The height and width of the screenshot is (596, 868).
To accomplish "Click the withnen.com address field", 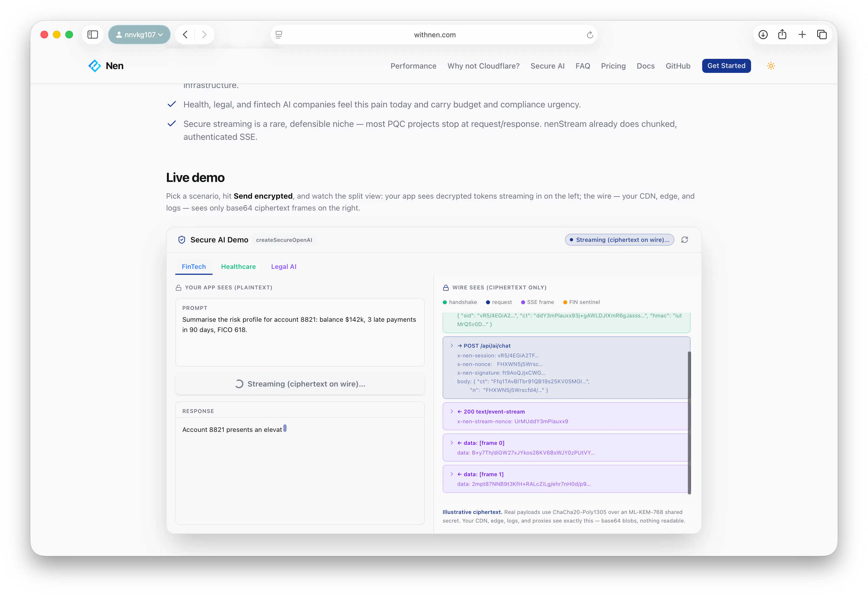I will point(434,35).
